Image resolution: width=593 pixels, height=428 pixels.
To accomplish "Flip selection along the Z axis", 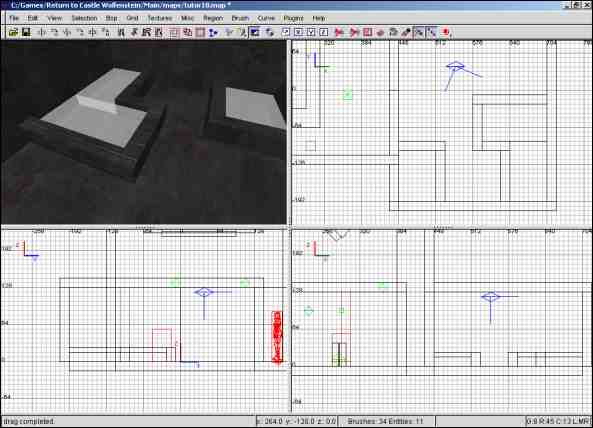I will coord(93,33).
